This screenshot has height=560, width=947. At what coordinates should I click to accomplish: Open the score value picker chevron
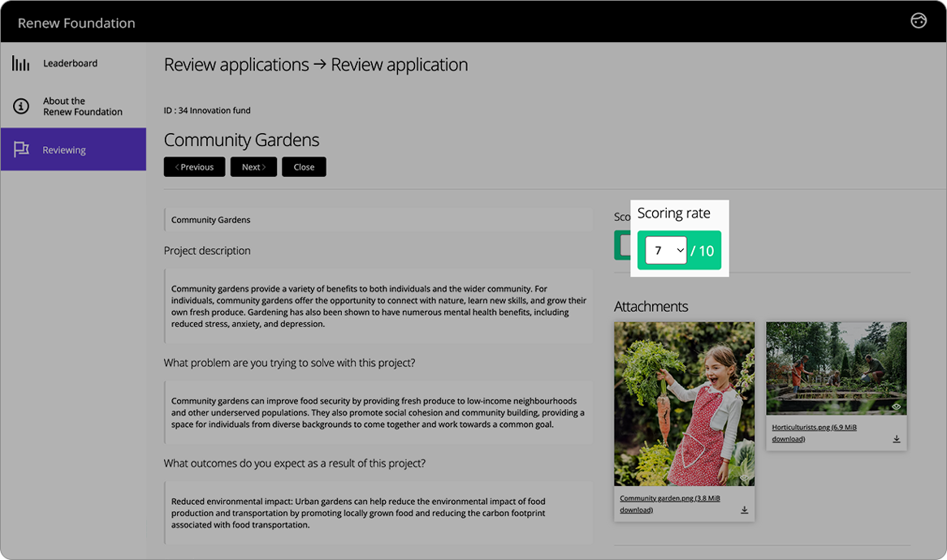(679, 250)
